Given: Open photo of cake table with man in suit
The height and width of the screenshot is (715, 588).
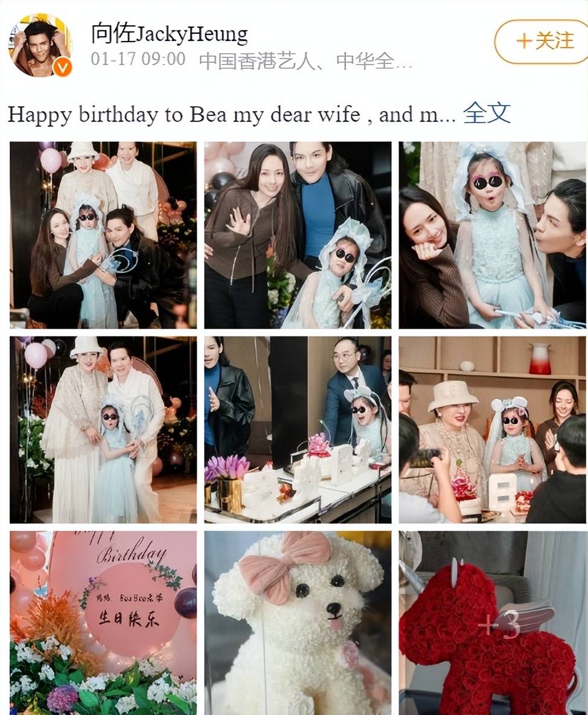Looking at the screenshot, I should tap(298, 430).
